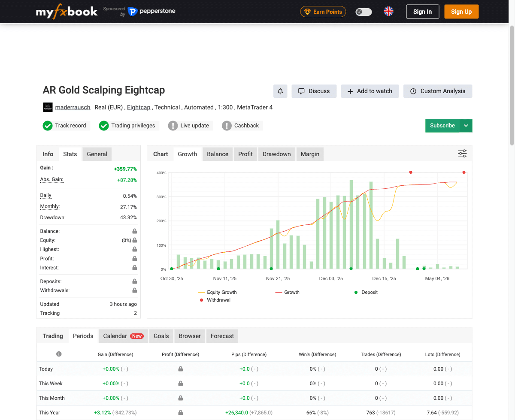Click the Subscribe button
The image size is (515, 420).
(442, 126)
